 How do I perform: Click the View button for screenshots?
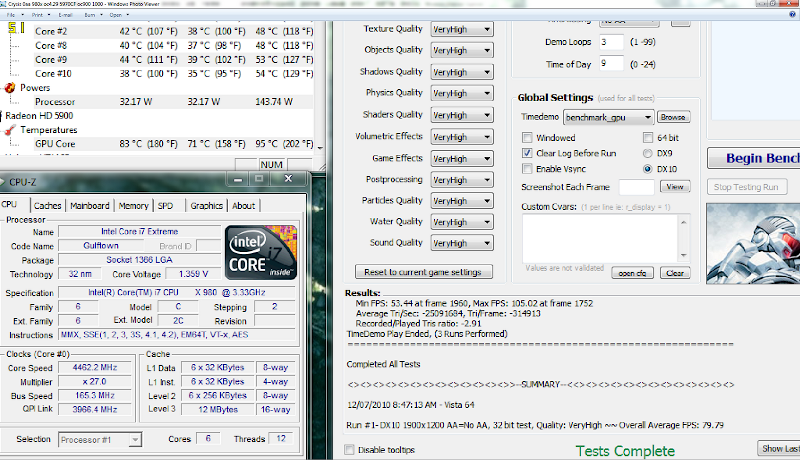tap(675, 187)
